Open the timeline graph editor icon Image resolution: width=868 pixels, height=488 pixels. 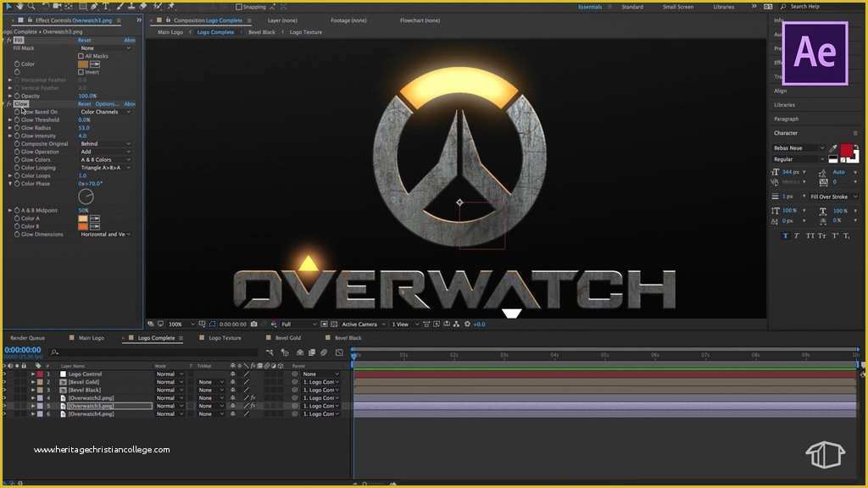click(x=339, y=352)
